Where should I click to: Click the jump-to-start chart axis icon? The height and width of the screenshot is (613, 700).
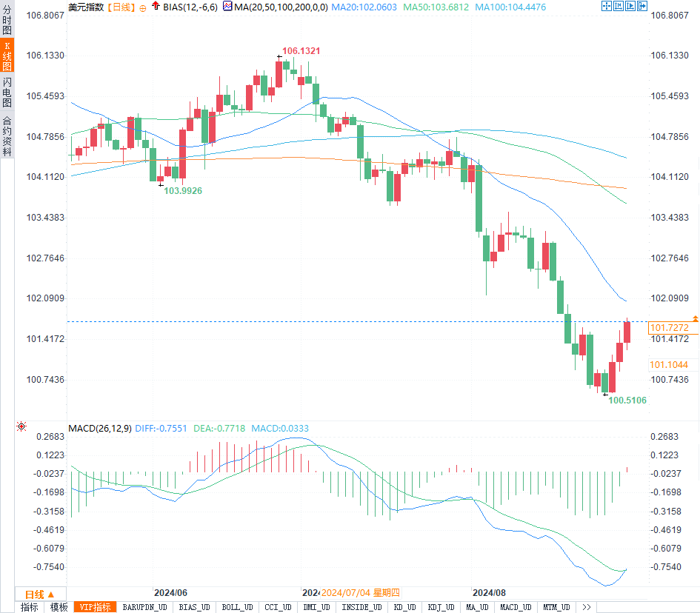(619, 6)
